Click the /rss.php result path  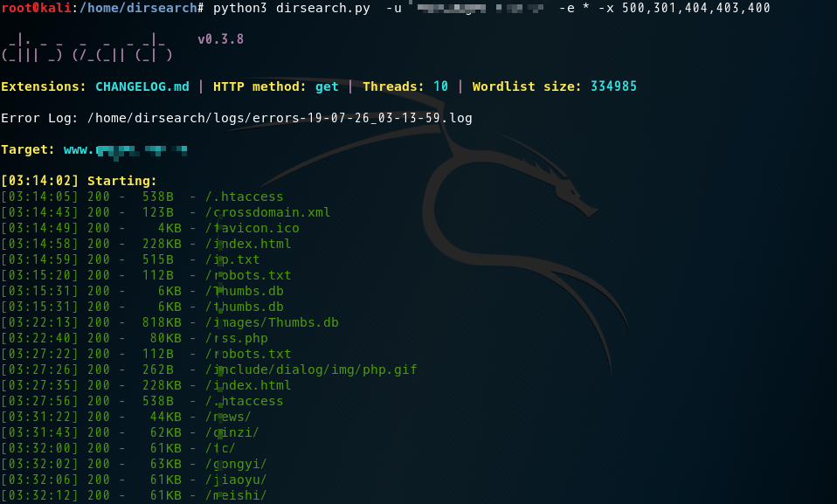[236, 338]
